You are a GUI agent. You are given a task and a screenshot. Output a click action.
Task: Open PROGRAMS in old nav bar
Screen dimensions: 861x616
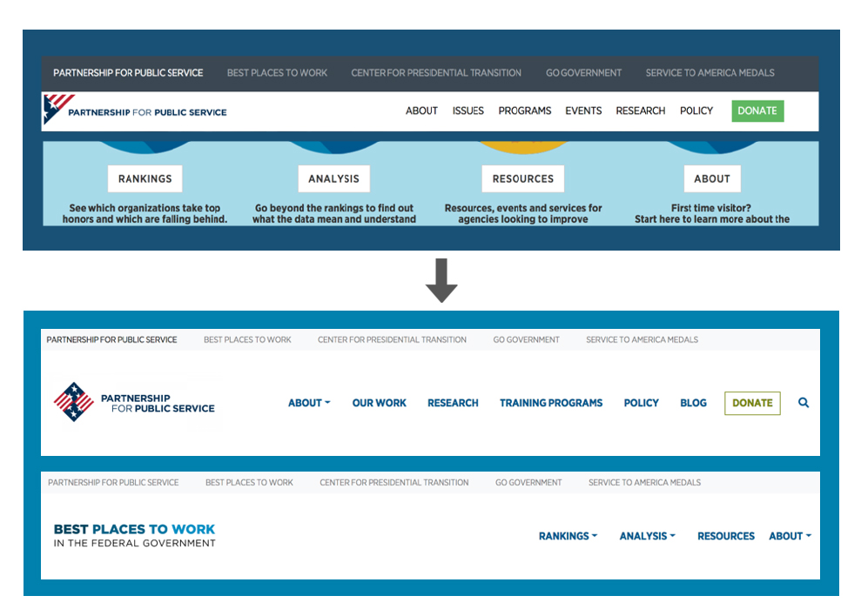click(x=525, y=110)
